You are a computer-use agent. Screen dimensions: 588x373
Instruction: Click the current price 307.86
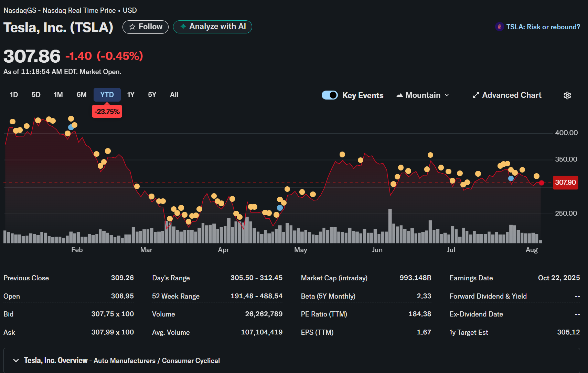32,56
